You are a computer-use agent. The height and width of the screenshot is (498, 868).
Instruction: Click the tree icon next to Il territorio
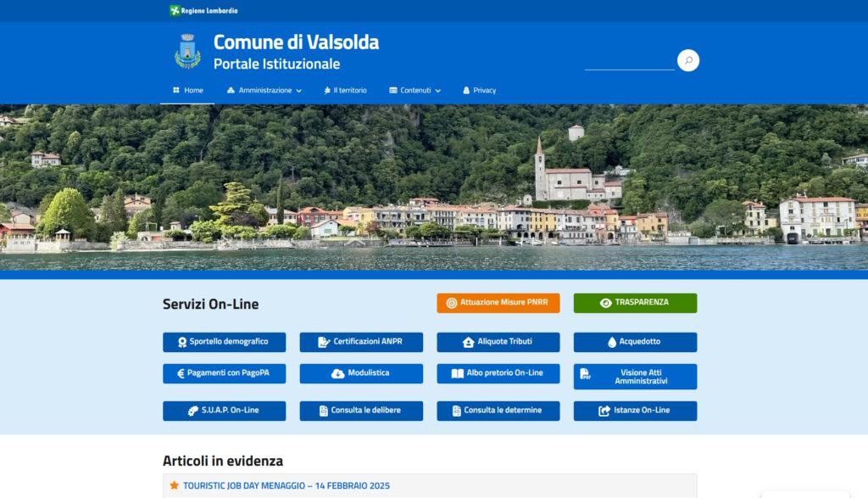(327, 90)
